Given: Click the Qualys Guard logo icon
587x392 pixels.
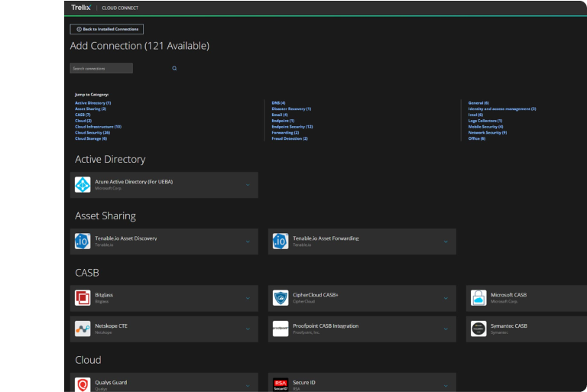Looking at the screenshot, I should pos(83,384).
